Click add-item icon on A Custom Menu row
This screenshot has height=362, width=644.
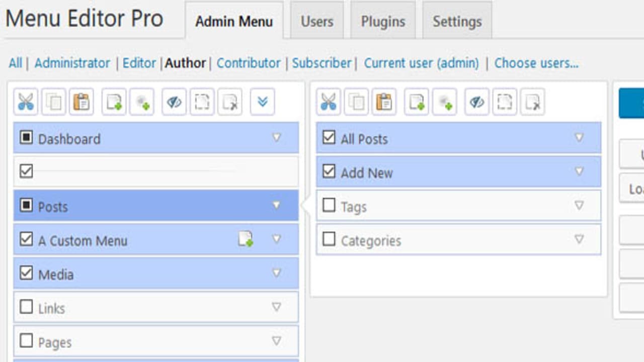pyautogui.click(x=245, y=239)
